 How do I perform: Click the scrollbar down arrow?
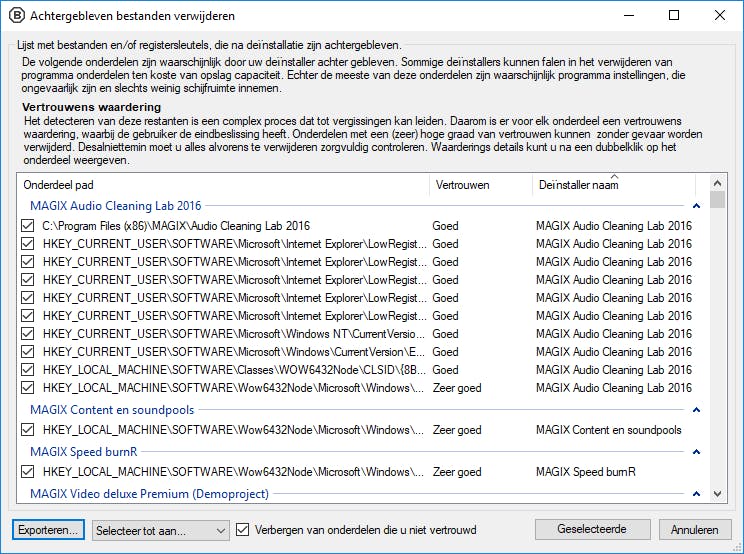coord(717,494)
